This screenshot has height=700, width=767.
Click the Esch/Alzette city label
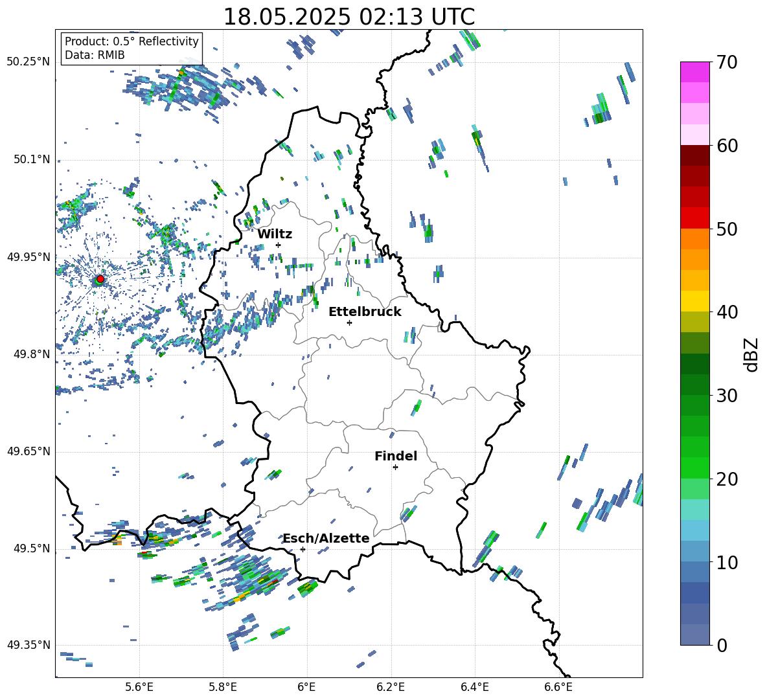[x=326, y=538]
